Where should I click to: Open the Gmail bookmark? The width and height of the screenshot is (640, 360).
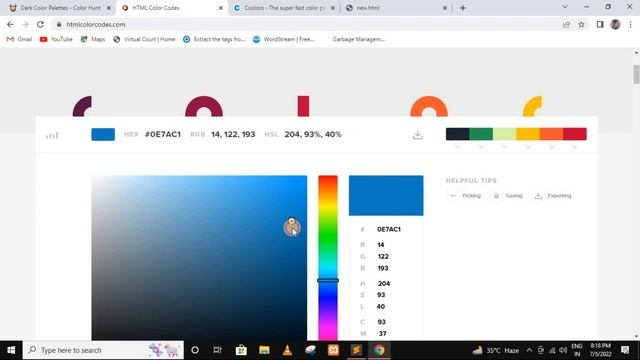pyautogui.click(x=19, y=39)
